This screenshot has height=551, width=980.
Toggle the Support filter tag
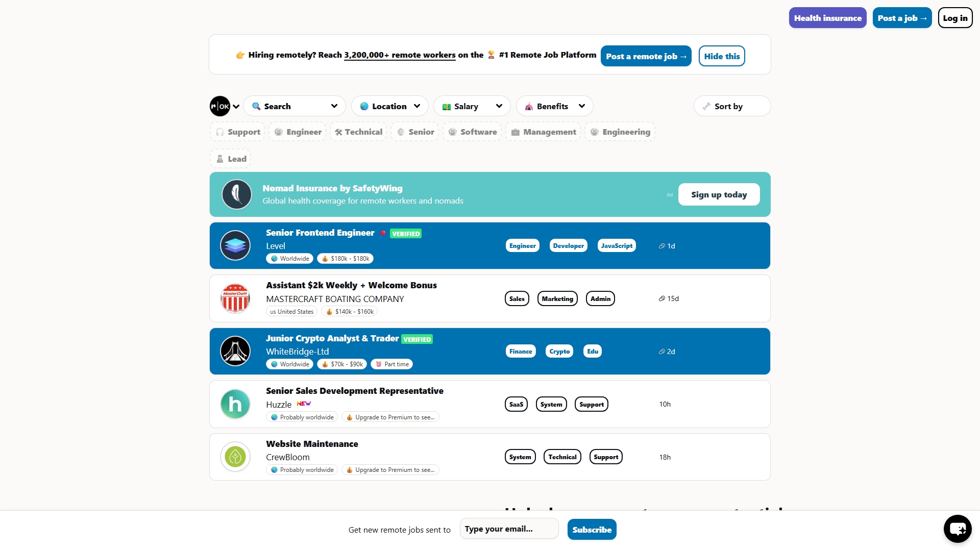tap(238, 132)
